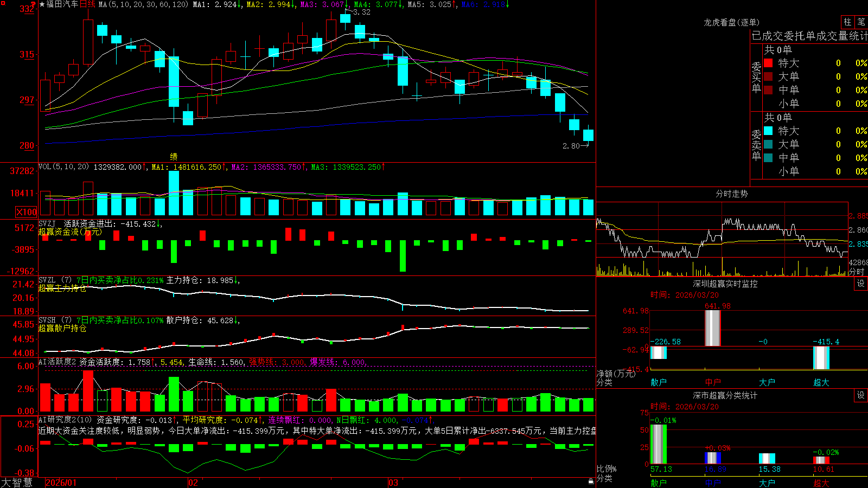The width and height of the screenshot is (868, 488).
Task: Click the 委卖单 section label
Action: (x=756, y=145)
